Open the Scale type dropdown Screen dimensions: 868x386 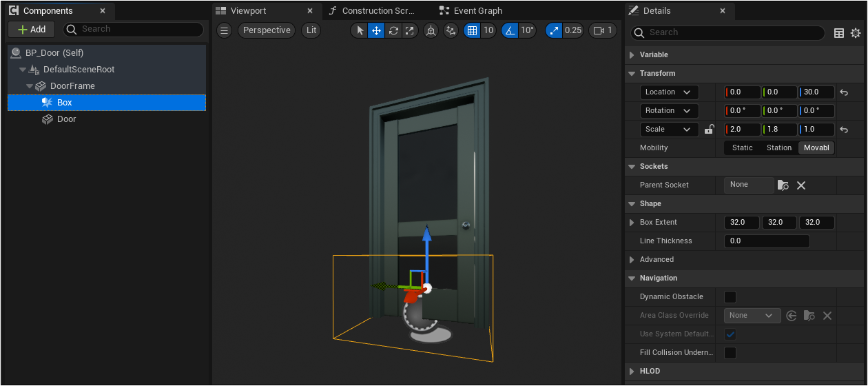point(669,129)
